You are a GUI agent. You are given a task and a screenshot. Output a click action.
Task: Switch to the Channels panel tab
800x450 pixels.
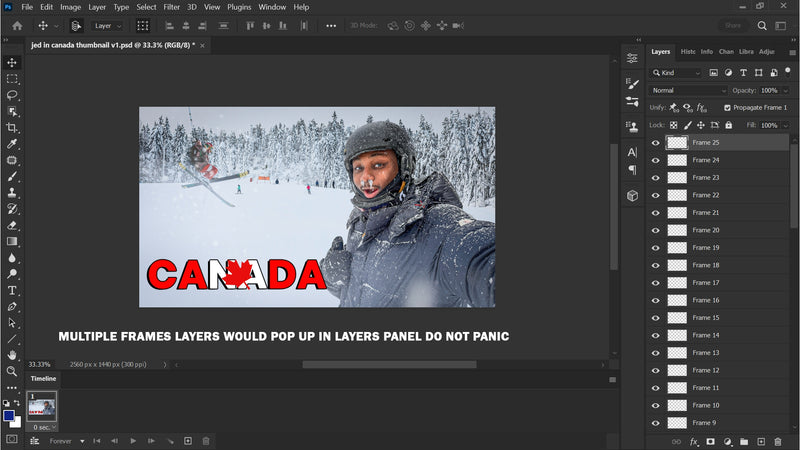[726, 51]
